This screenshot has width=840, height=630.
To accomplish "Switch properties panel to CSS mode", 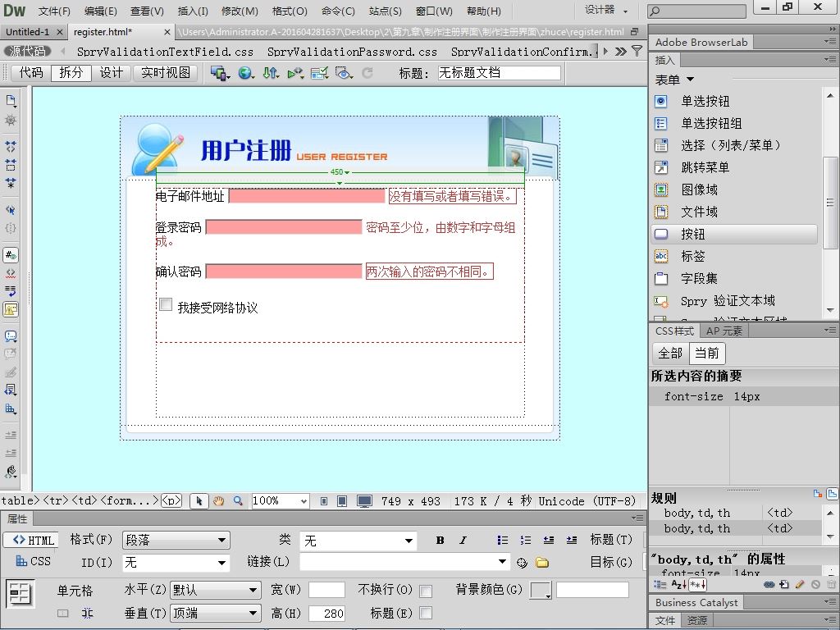I will tap(34, 561).
